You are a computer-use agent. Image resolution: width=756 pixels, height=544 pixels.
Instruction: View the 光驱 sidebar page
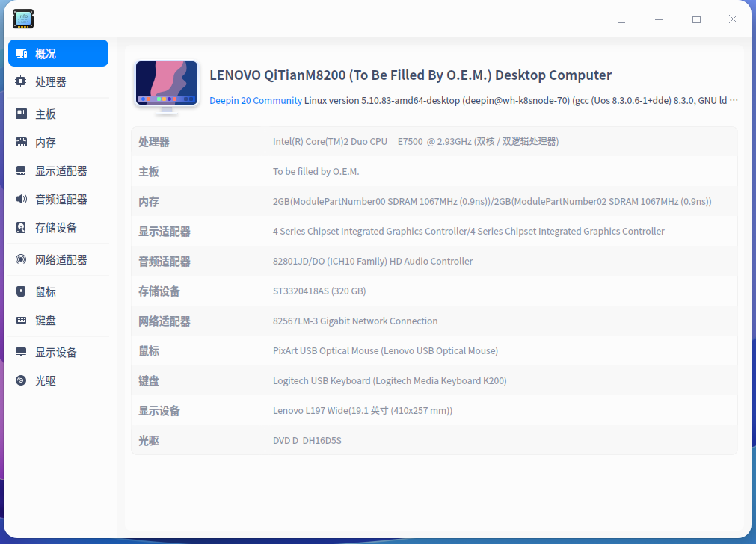pos(58,381)
